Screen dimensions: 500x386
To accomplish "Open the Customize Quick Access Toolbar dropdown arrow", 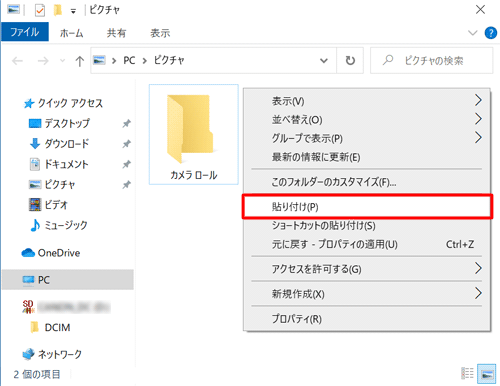I will pos(73,11).
